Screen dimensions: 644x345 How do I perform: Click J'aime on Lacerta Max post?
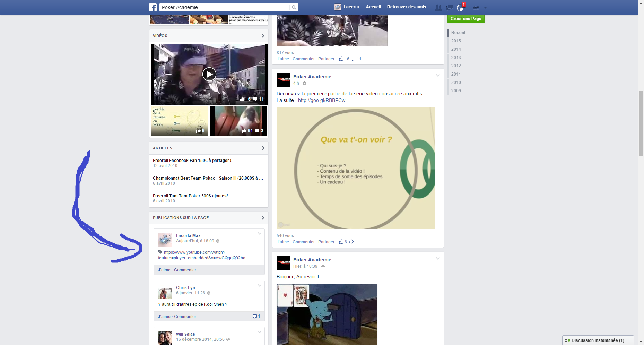[164, 270]
